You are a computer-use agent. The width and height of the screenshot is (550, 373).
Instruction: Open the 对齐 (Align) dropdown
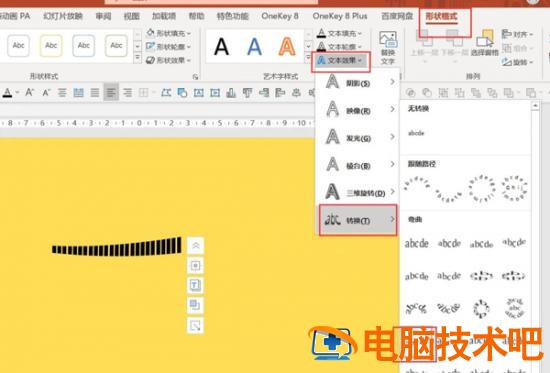click(517, 34)
